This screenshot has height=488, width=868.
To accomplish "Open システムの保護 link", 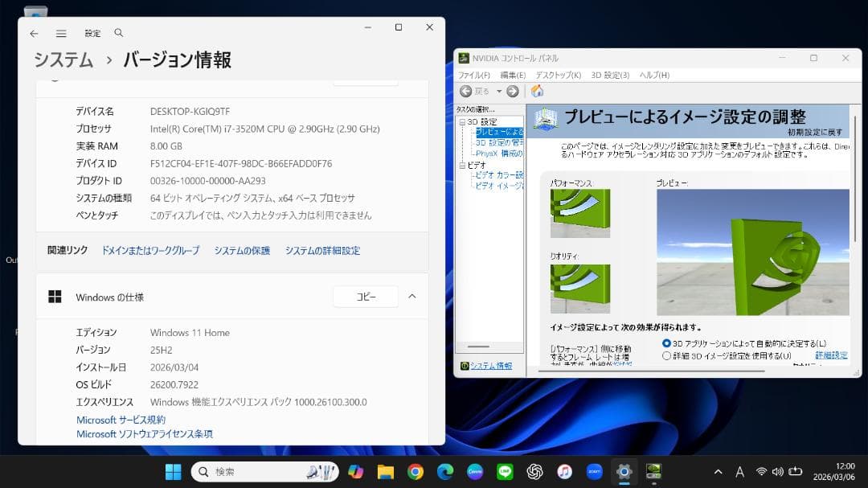I will tap(242, 250).
